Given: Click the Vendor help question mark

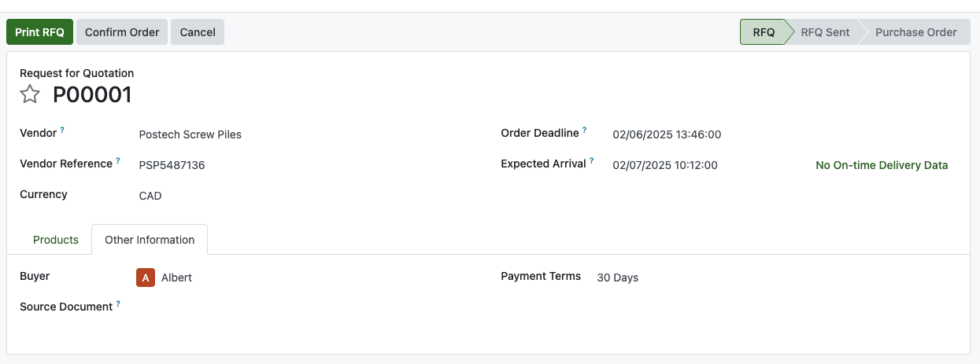Looking at the screenshot, I should click(62, 130).
